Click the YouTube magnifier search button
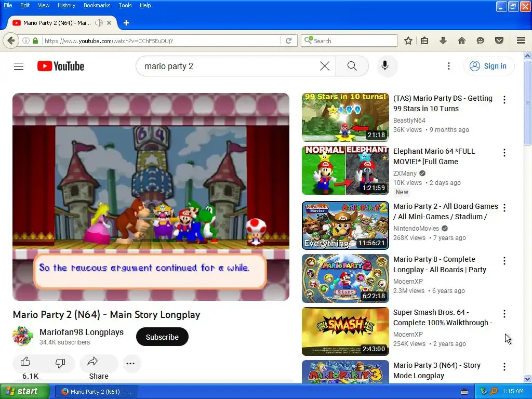 point(352,66)
